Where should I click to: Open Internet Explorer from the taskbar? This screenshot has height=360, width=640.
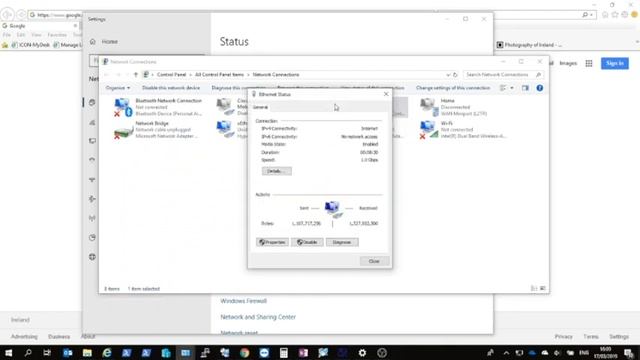point(107,353)
